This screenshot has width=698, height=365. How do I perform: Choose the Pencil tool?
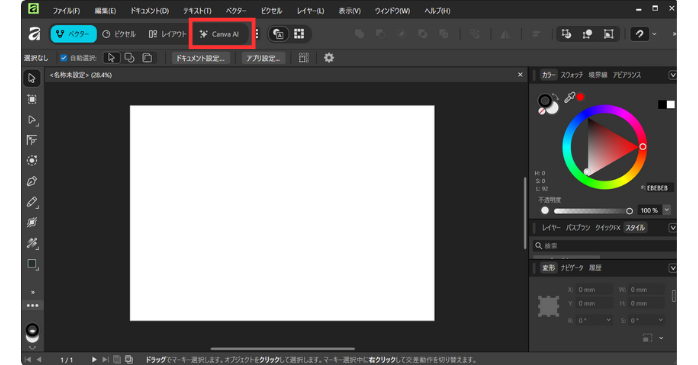pyautogui.click(x=32, y=202)
